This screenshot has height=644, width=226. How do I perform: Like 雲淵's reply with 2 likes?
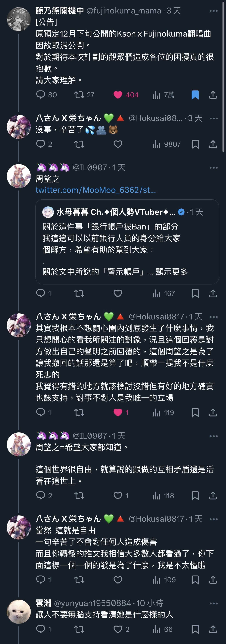(121, 629)
